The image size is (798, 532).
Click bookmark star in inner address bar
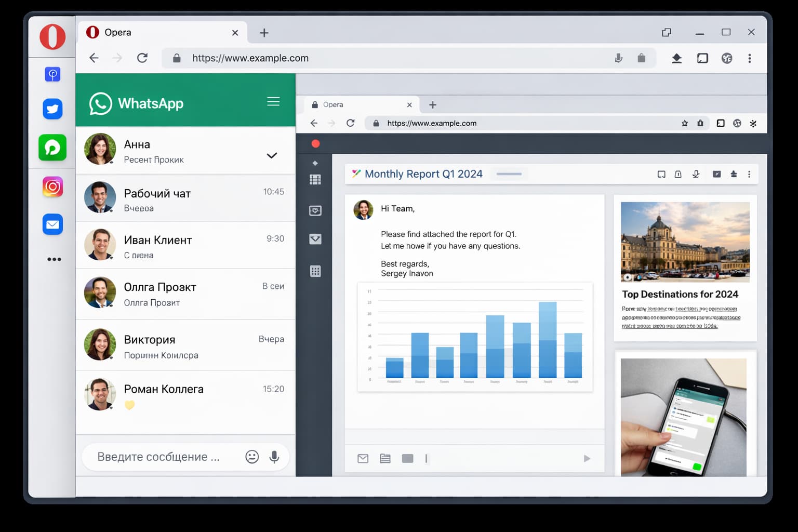[x=685, y=123]
